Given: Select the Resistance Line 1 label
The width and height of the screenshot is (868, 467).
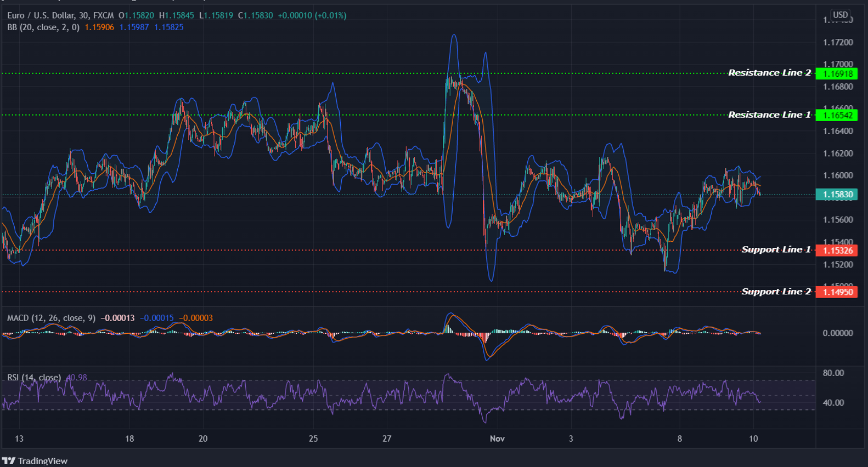Looking at the screenshot, I should click(769, 115).
